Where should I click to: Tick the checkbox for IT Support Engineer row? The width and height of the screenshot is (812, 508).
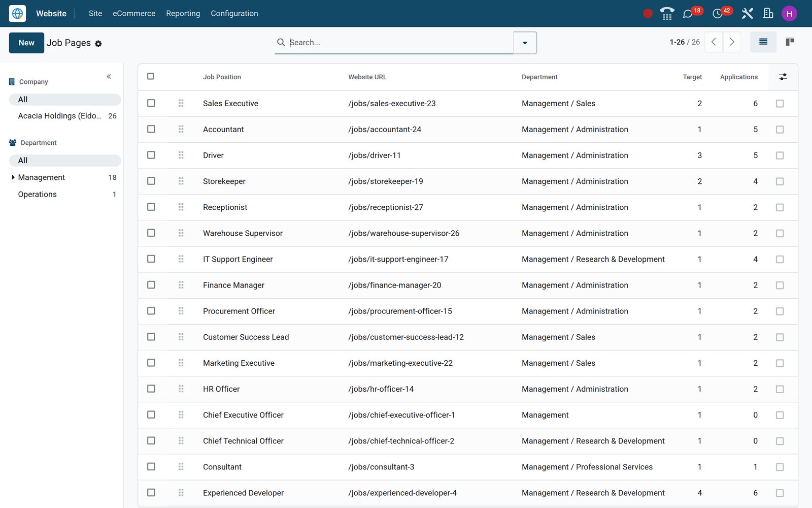(x=151, y=259)
